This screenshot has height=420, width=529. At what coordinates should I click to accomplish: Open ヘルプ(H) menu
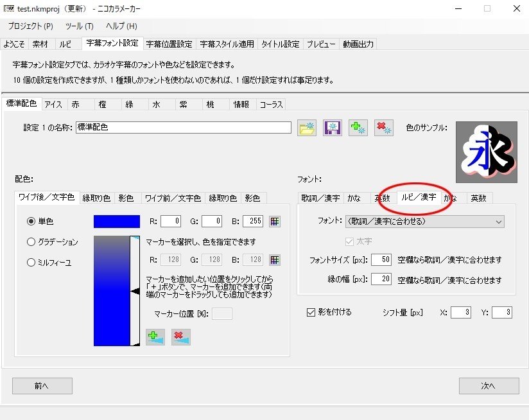(121, 26)
